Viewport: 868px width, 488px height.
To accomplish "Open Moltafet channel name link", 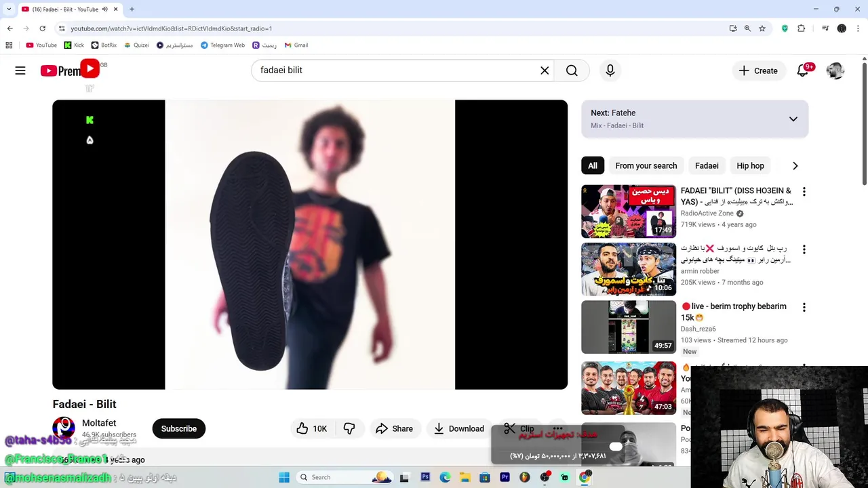I will (99, 423).
